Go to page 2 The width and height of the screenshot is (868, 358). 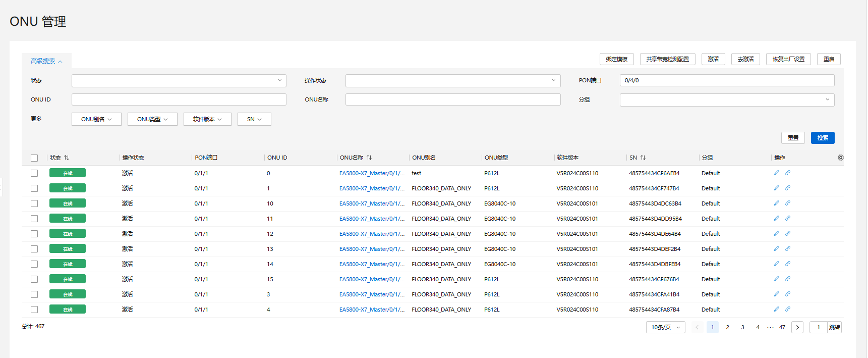tap(727, 327)
